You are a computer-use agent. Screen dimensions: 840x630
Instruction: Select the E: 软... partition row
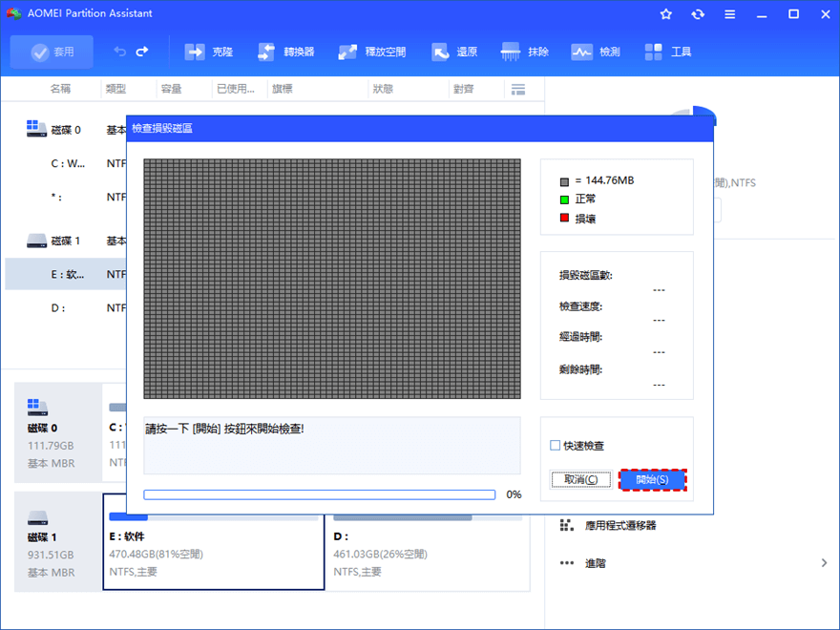65,274
